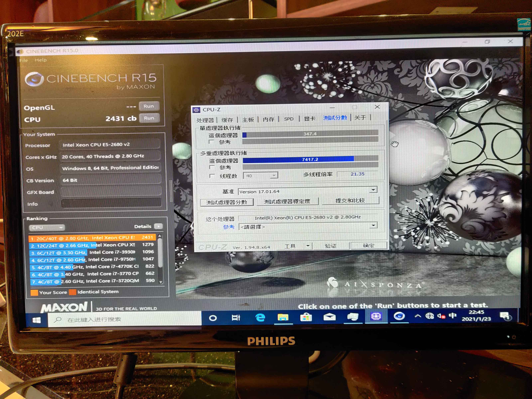Open Mail app from taskbar
532x399 pixels.
click(330, 317)
